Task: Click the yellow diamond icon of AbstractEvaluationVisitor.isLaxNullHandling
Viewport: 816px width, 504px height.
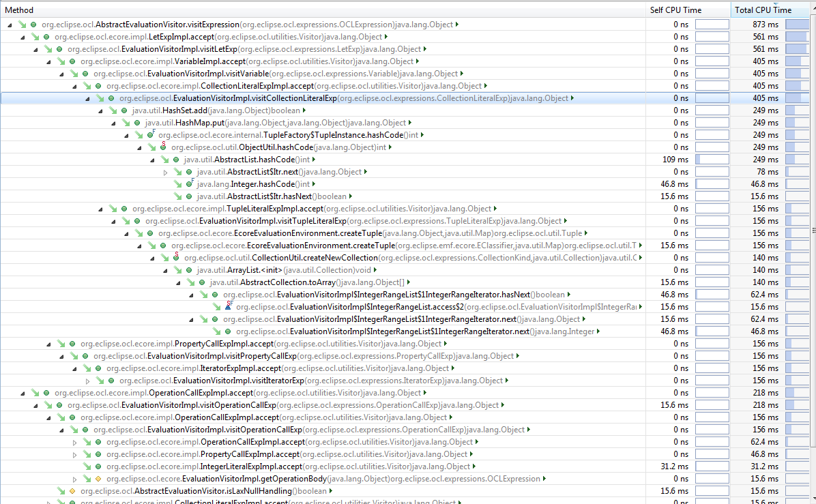Action: (x=72, y=491)
